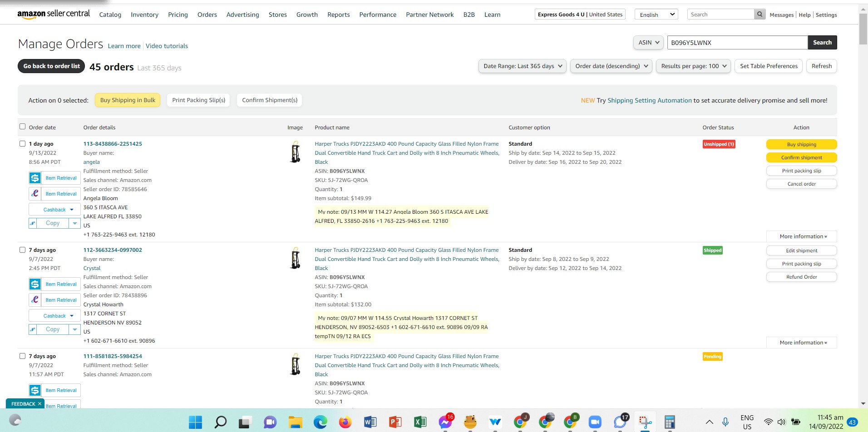
Task: Click Cancel order for angela's order
Action: [x=802, y=184]
